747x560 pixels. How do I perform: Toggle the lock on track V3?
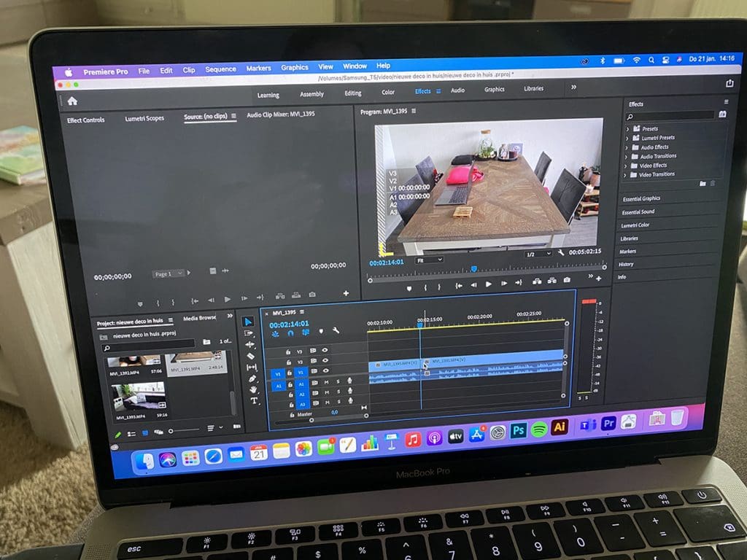click(x=290, y=351)
